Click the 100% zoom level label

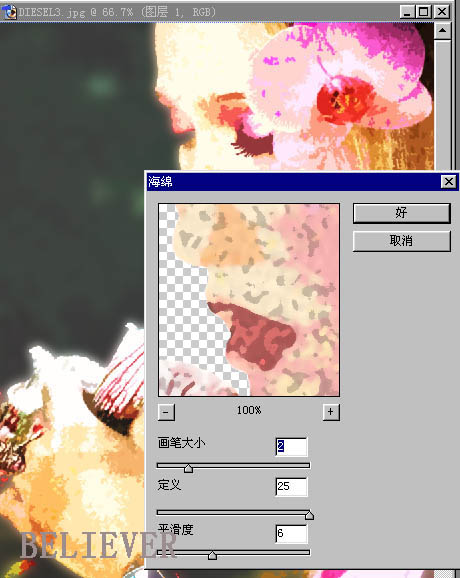click(249, 410)
